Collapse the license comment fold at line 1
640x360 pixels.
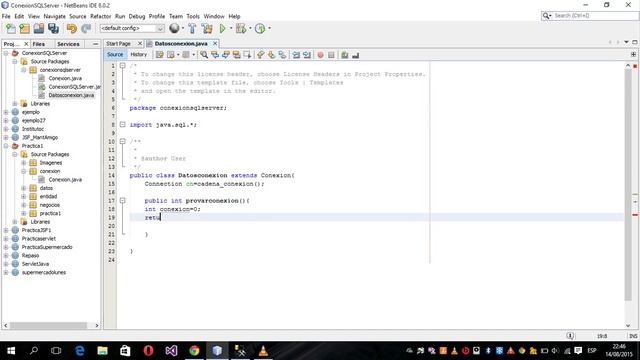click(122, 65)
